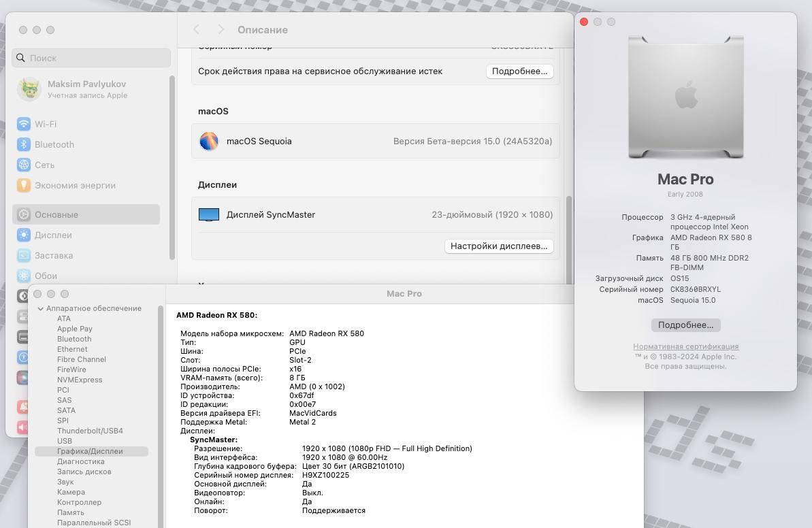Click the Заставка icon in the sidebar
Screen dimensions: 812x528
point(24,255)
